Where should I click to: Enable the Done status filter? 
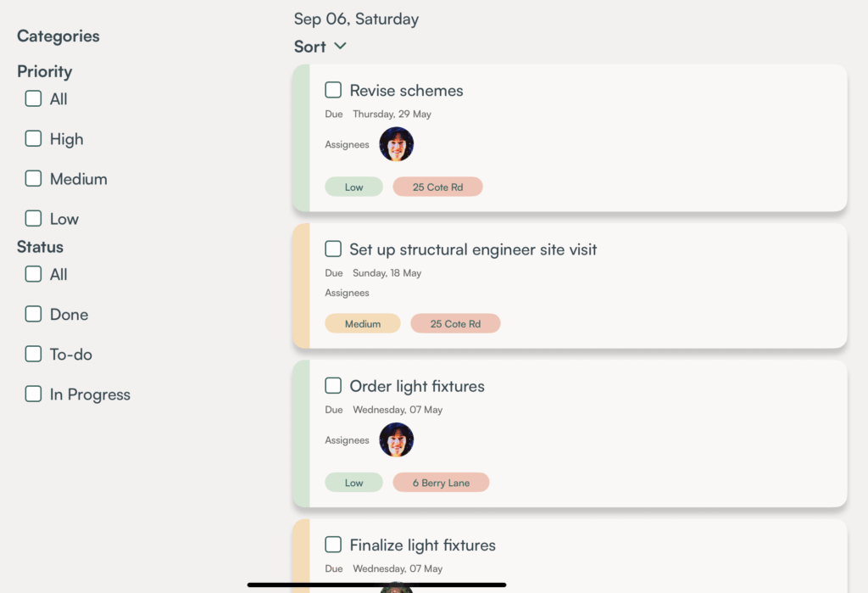tap(33, 314)
